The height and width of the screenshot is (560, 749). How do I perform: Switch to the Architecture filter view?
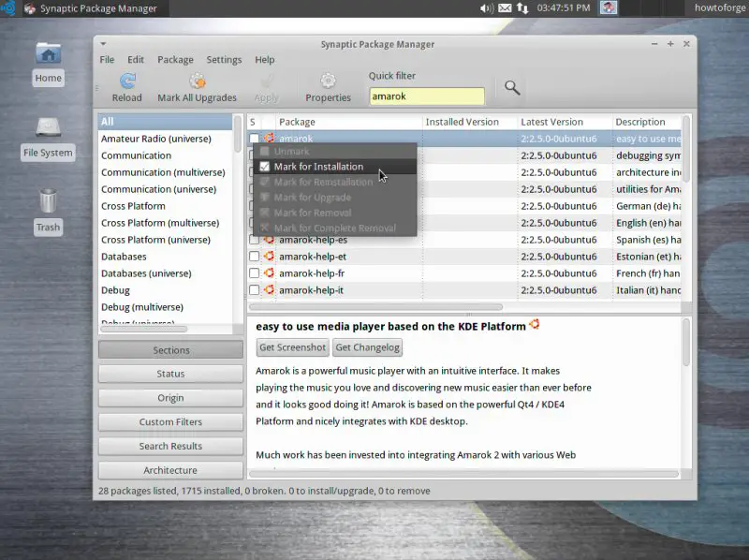[x=170, y=470]
